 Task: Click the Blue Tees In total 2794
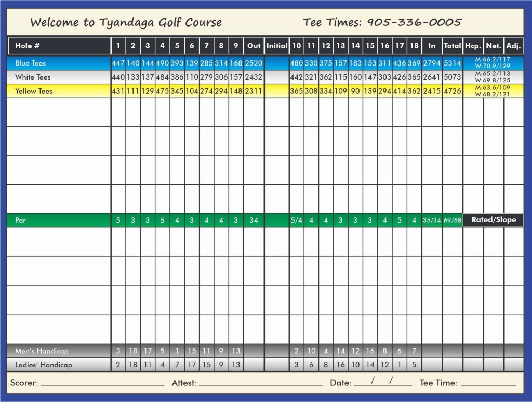pyautogui.click(x=432, y=63)
